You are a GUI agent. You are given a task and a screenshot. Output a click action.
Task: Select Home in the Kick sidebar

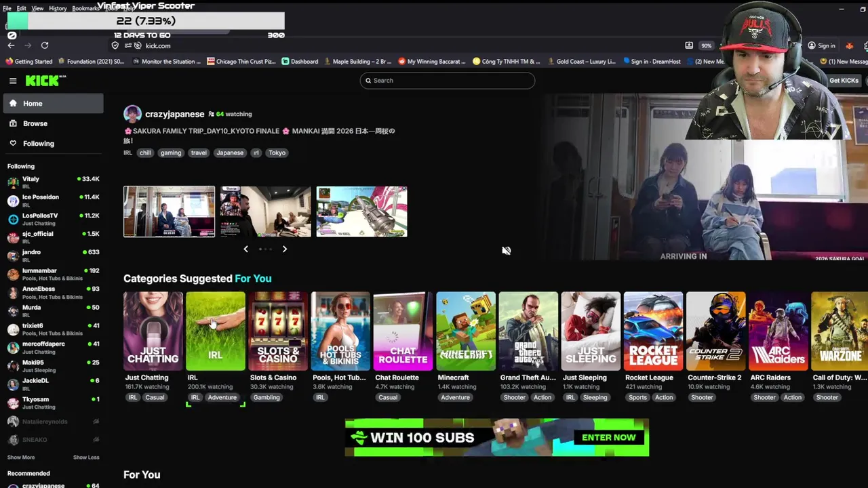54,104
